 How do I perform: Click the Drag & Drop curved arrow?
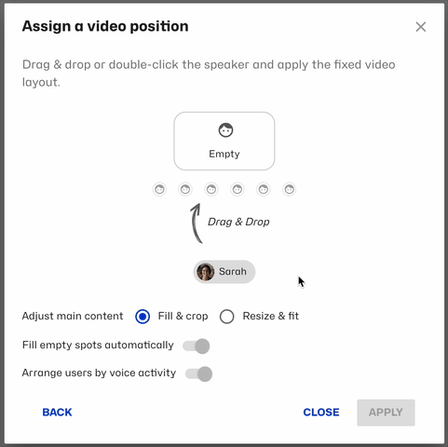197,223
